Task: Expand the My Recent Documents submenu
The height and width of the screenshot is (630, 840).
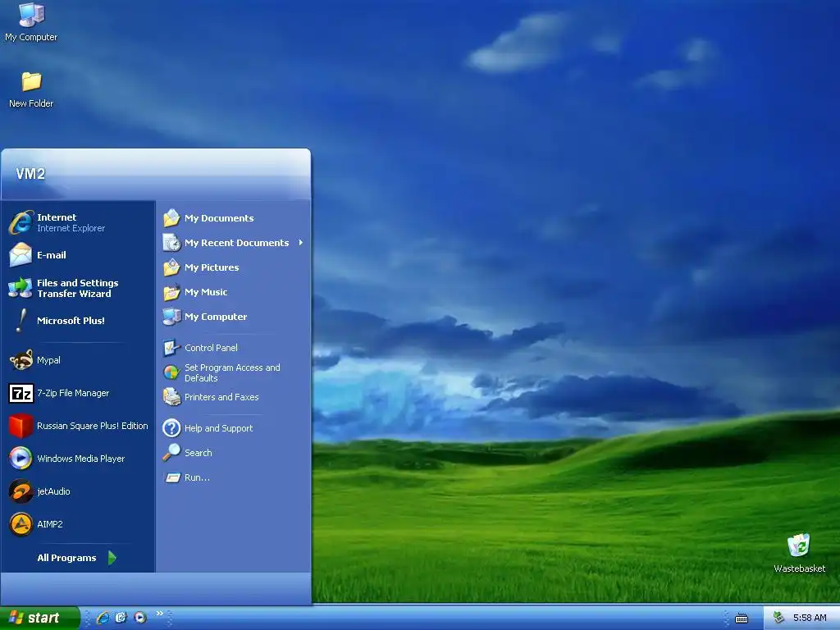Action: point(234,243)
